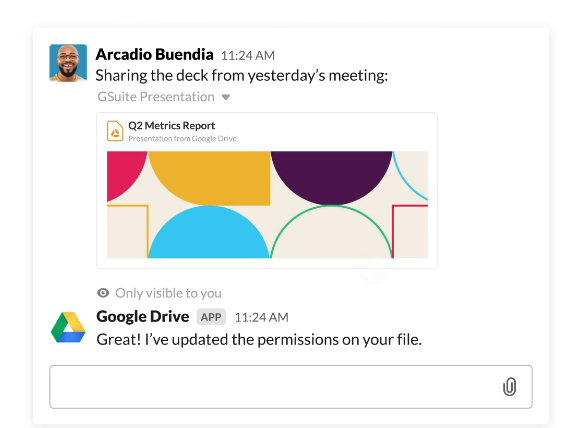Collapse the GSuite Presentation attachment caret

coord(226,97)
